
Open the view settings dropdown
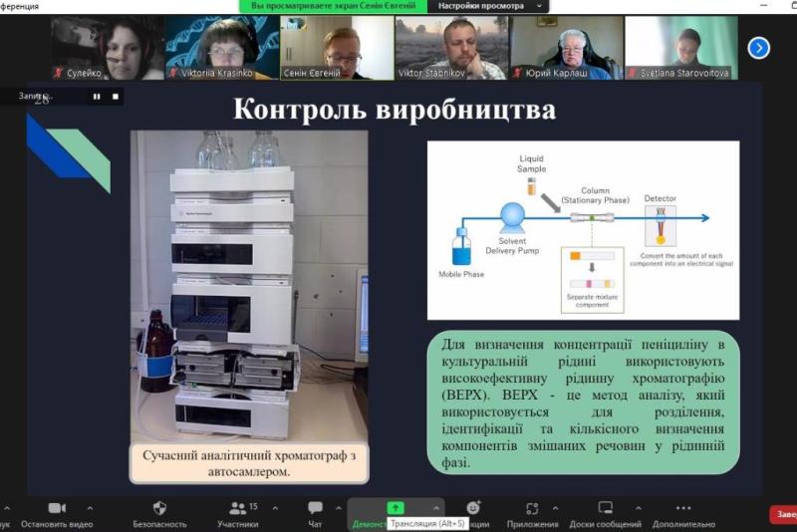point(489,6)
